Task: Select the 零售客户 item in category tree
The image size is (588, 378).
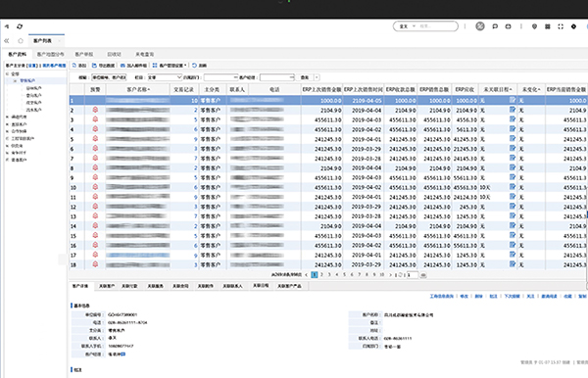Action: click(27, 80)
